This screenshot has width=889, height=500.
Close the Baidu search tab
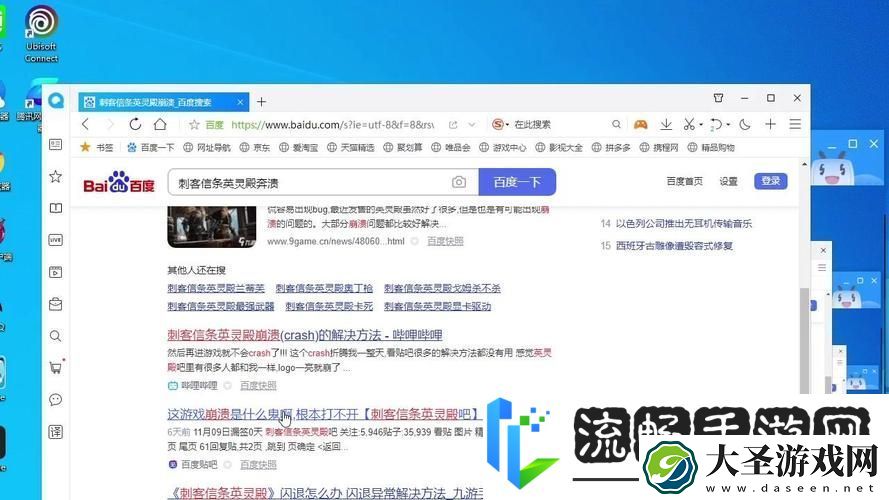pyautogui.click(x=240, y=102)
